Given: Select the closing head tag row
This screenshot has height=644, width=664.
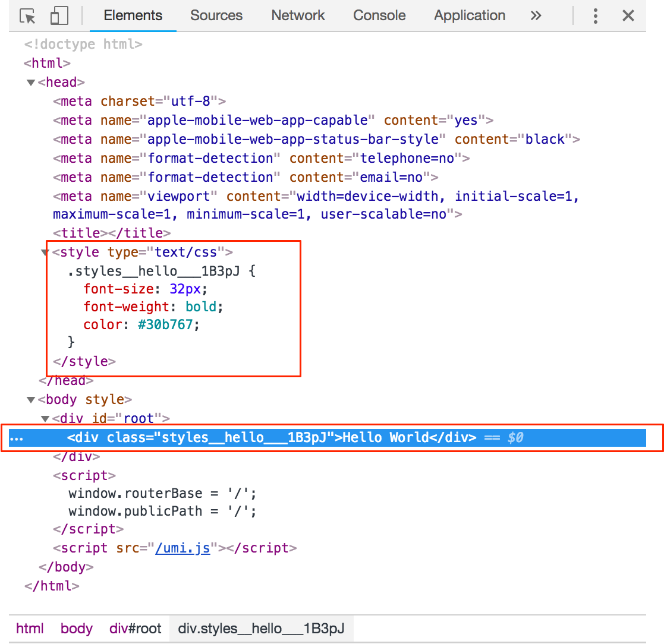Looking at the screenshot, I should point(66,381).
